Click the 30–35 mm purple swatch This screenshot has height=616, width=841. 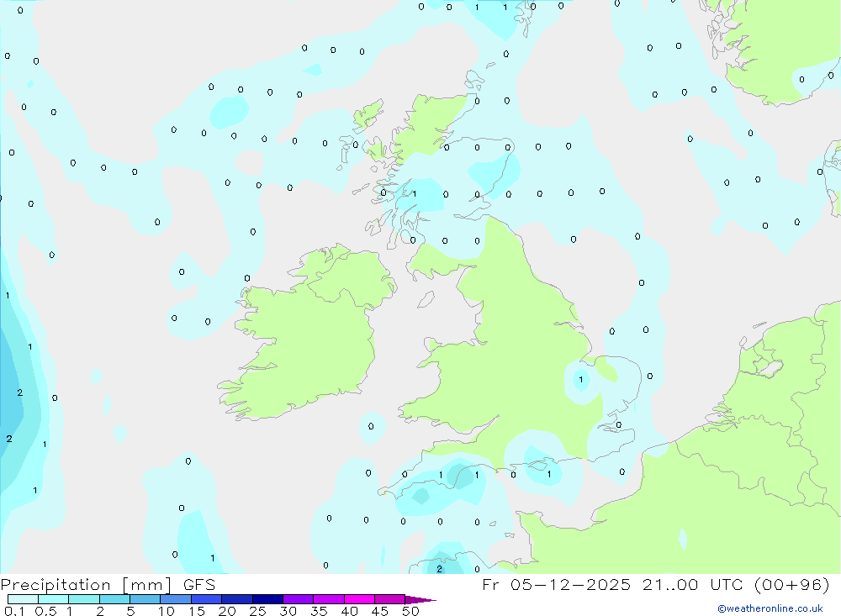[299, 599]
